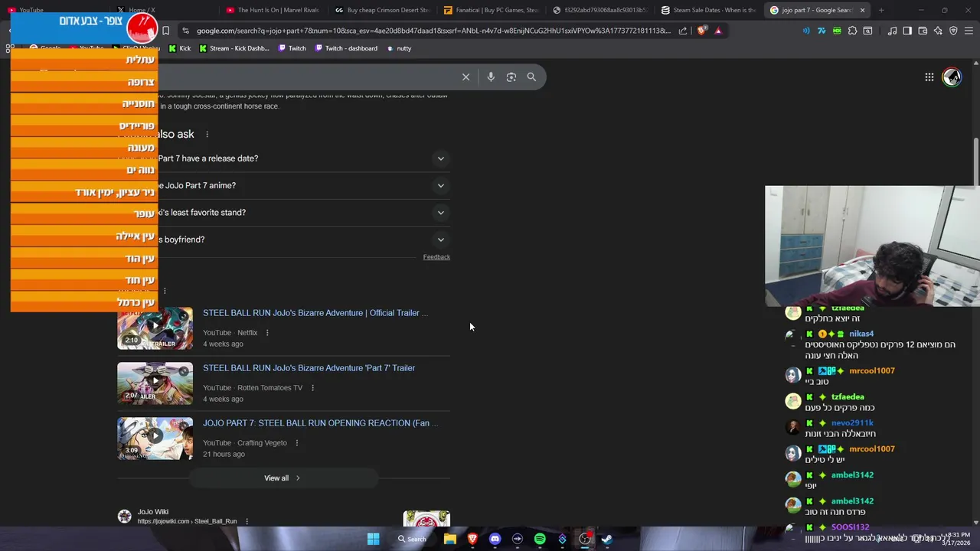Open STEEL BALL RUN 'Part 7' Trailer link
The image size is (980, 551).
tap(309, 368)
